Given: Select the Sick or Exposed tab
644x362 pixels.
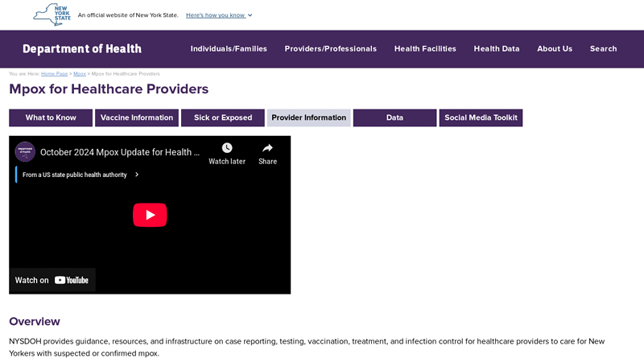Looking at the screenshot, I should tap(223, 117).
